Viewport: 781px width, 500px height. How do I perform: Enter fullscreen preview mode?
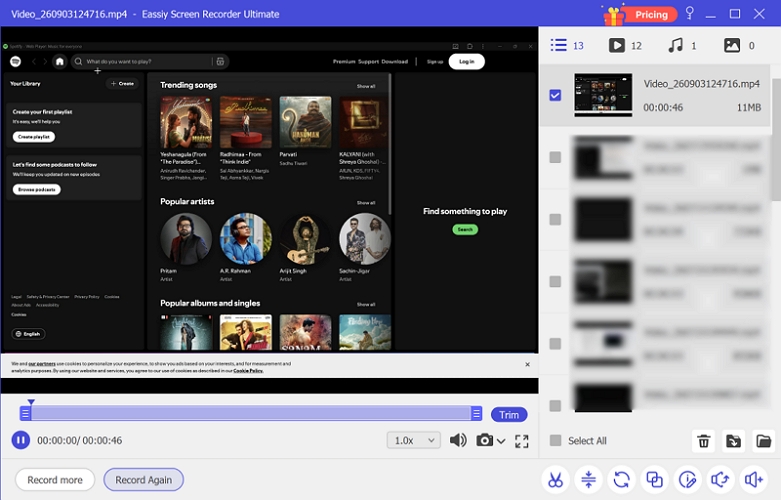pyautogui.click(x=521, y=441)
